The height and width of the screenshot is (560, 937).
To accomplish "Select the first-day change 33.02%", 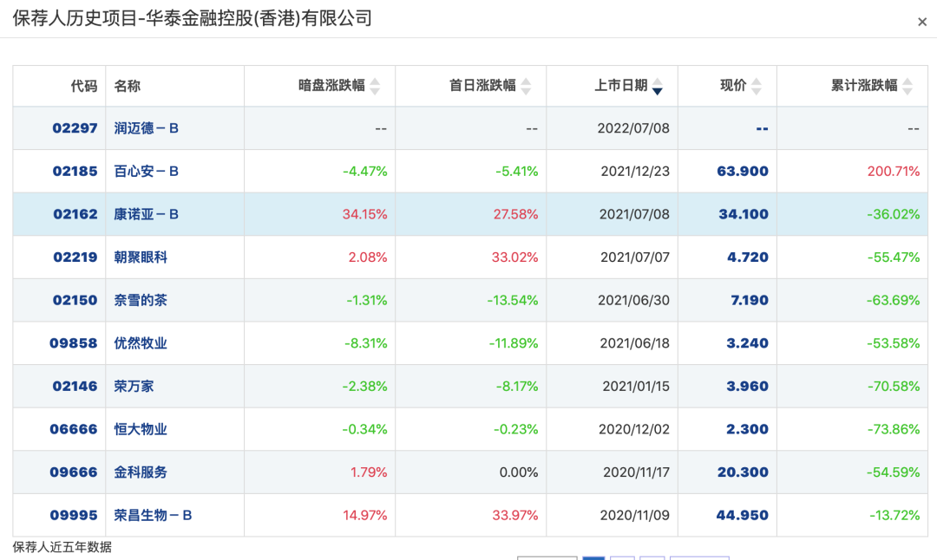I will point(514,257).
